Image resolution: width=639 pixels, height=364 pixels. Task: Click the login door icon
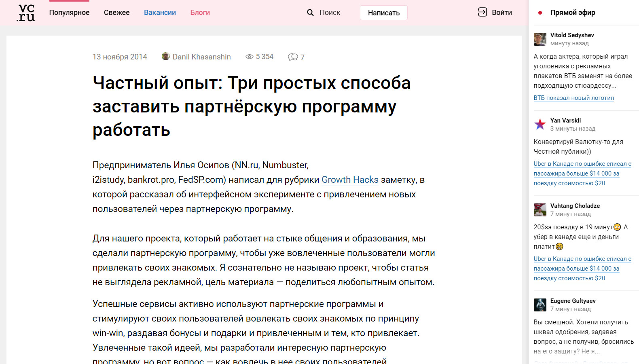pos(482,12)
